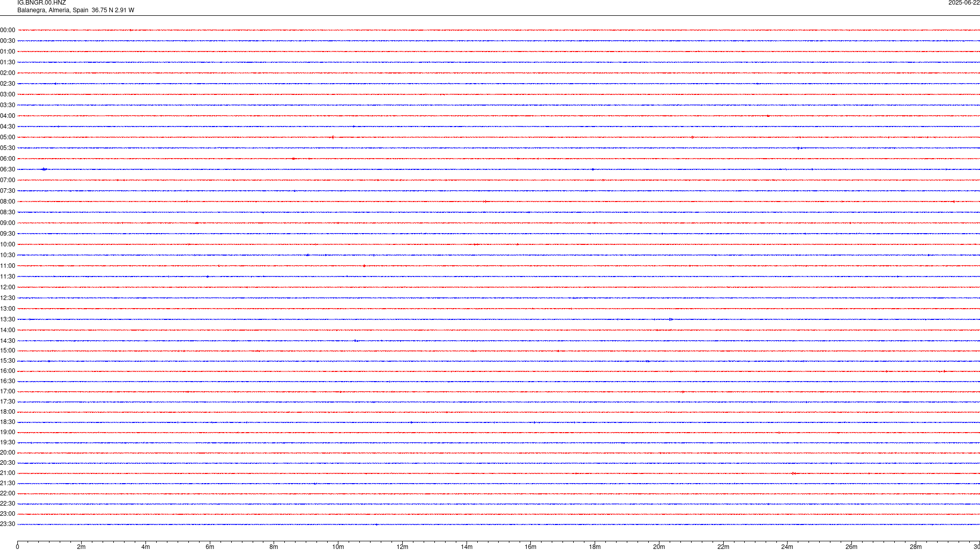
Task: Click the date 2025-06-22
Action: click(964, 3)
